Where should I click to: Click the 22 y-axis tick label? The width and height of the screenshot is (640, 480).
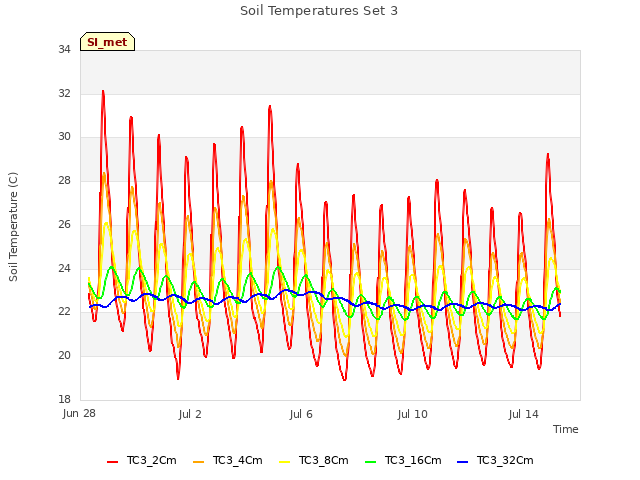64,311
